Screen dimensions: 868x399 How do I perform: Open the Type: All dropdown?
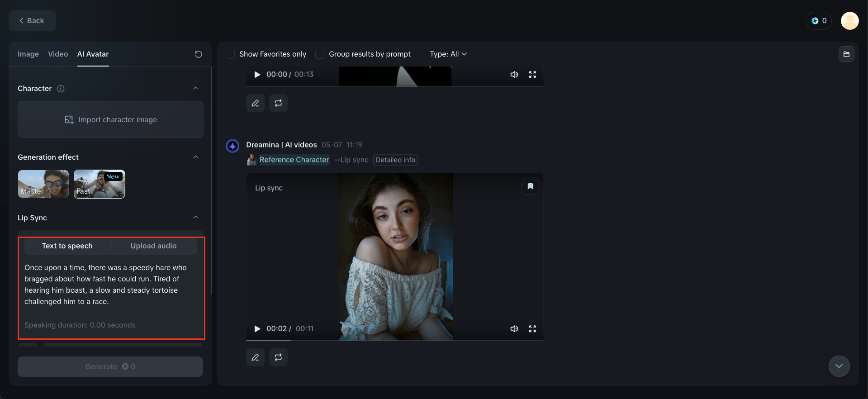(x=448, y=54)
